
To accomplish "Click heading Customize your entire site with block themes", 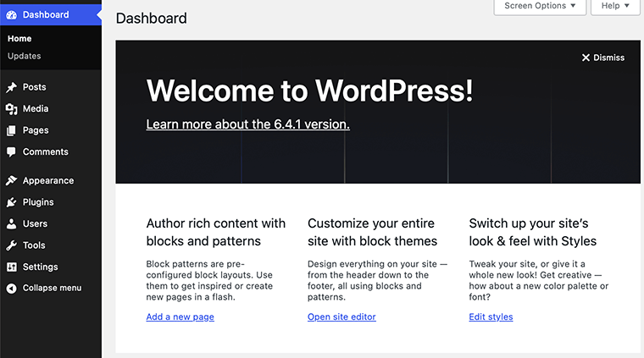I will coord(373,232).
